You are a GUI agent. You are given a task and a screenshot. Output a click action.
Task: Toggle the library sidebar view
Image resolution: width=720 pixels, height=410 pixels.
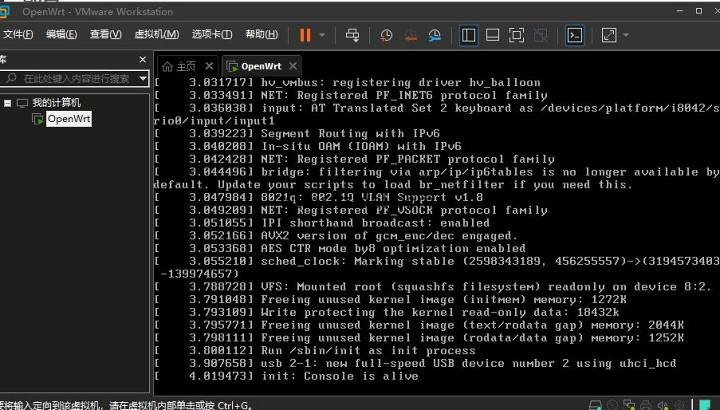click(x=468, y=35)
